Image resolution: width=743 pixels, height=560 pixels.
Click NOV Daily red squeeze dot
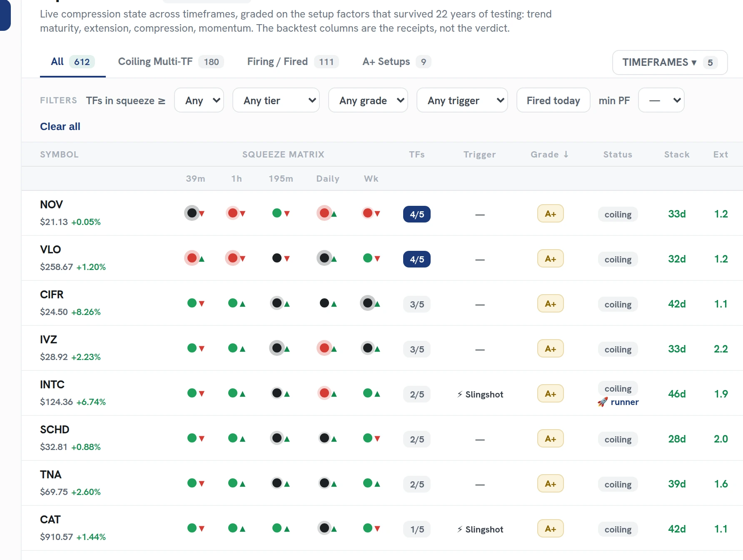pyautogui.click(x=324, y=213)
